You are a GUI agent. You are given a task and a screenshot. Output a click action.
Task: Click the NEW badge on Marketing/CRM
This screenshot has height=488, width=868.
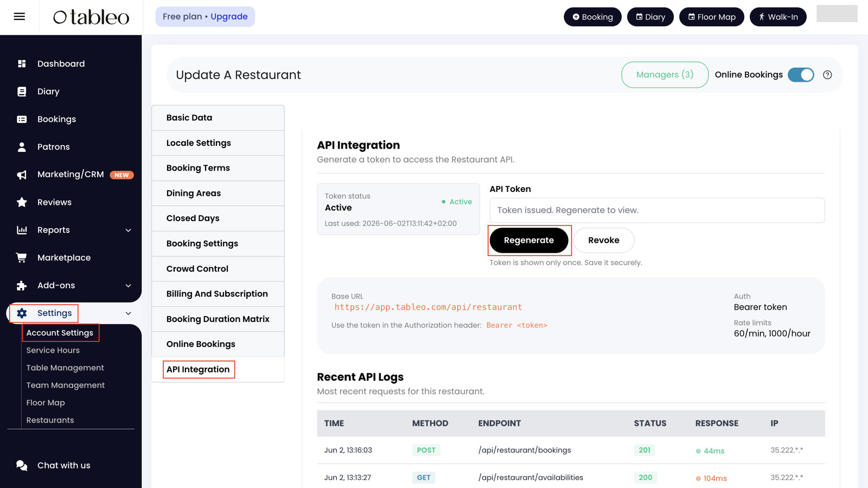click(122, 175)
